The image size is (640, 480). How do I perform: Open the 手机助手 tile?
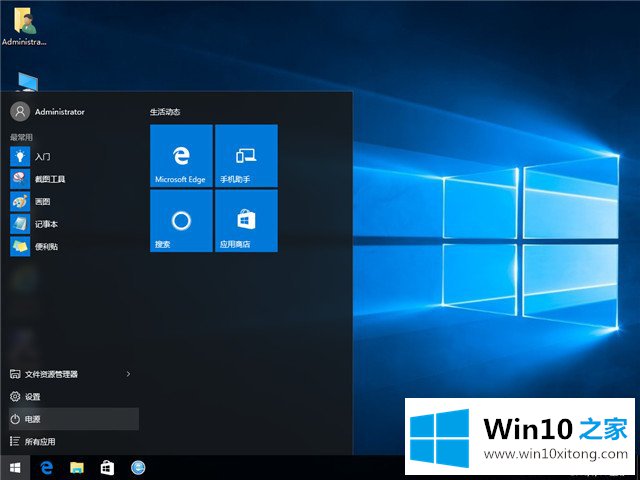tap(246, 156)
